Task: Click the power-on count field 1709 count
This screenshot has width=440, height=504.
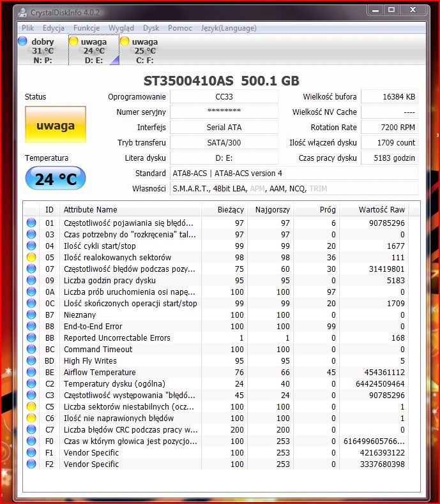Action: (x=390, y=142)
